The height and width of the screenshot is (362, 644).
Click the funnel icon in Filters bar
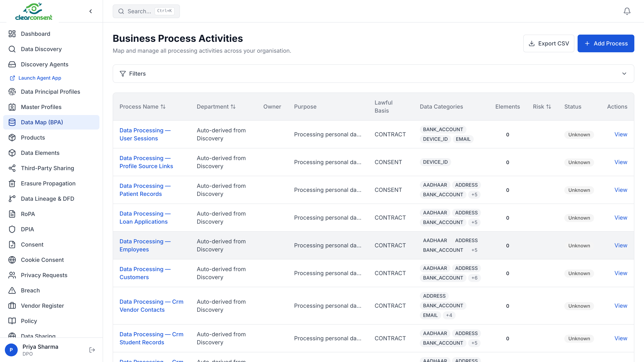point(123,73)
